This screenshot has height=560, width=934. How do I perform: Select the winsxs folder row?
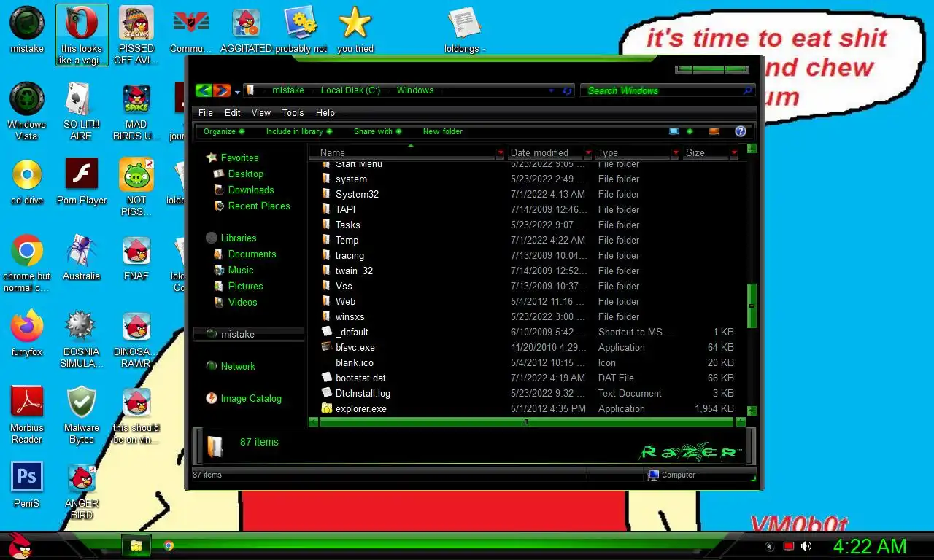[x=527, y=316]
